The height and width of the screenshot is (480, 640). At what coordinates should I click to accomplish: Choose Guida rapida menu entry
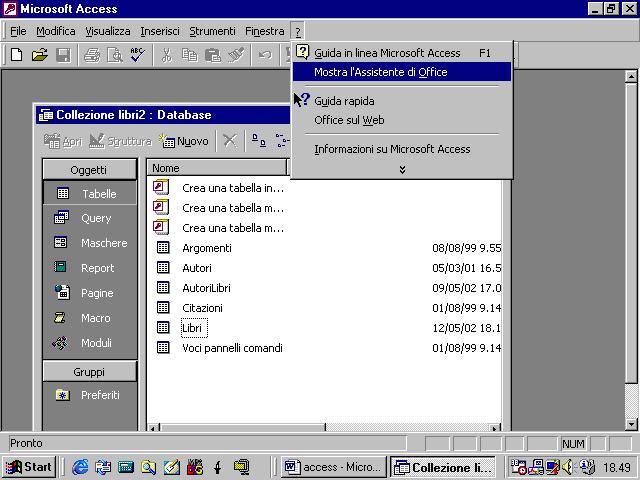(402, 101)
